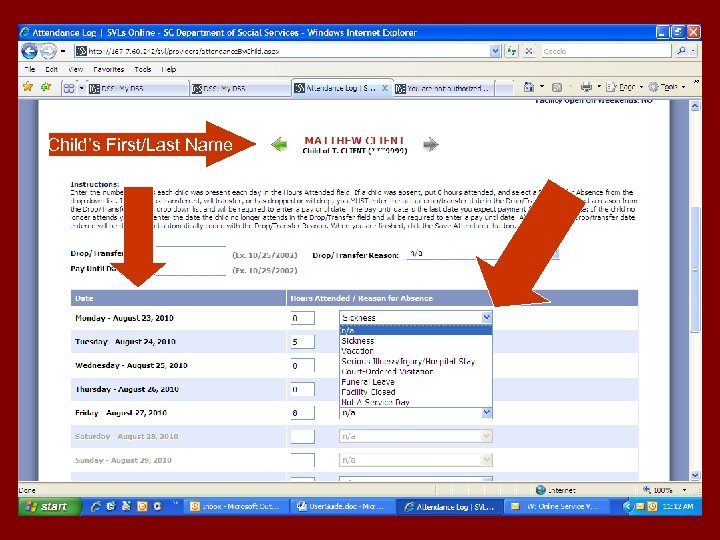The height and width of the screenshot is (540, 720).
Task: Open the Help menu
Action: point(169,69)
